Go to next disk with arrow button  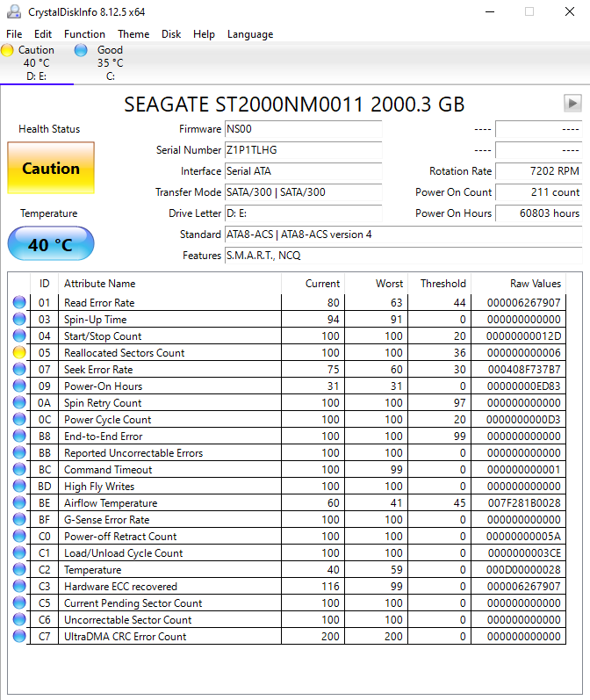point(572,103)
